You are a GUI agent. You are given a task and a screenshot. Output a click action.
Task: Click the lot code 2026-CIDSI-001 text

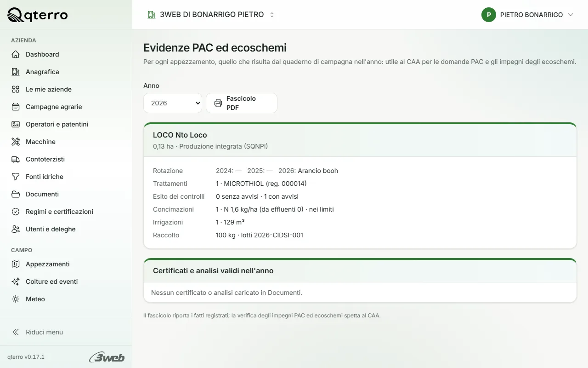[x=278, y=235]
